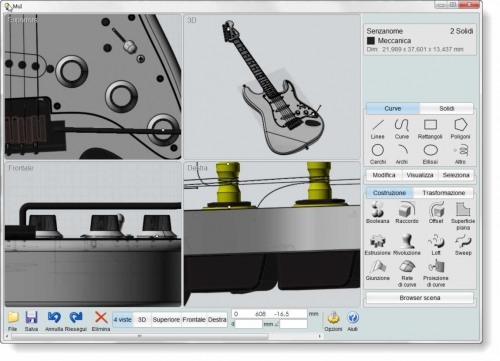Choose the Loft tool
This screenshot has width=500, height=361.
point(436,245)
